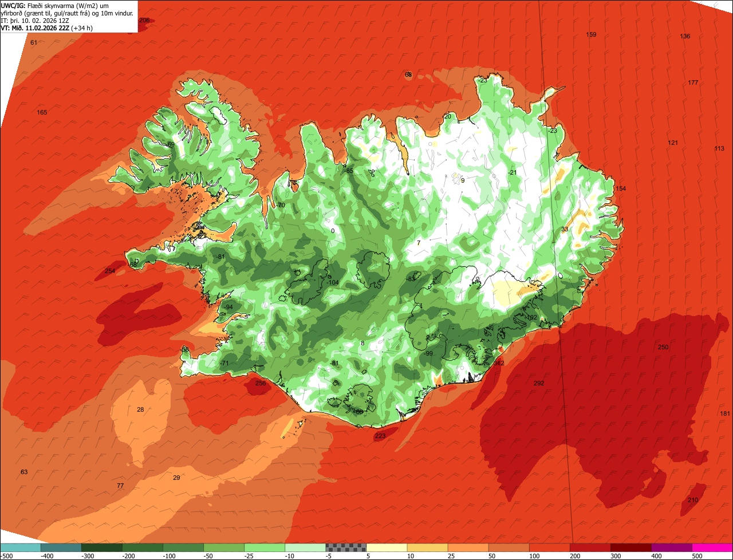Screen dimensions: 733x560
Task: Click the map value 254 west of Snæfellsnes
Action: (x=110, y=271)
